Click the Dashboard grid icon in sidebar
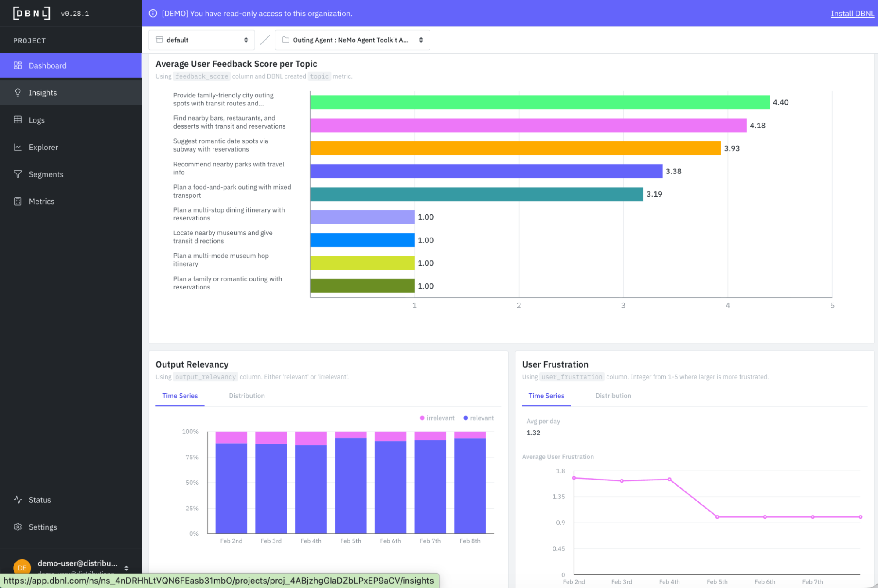This screenshot has height=588, width=878. click(18, 65)
